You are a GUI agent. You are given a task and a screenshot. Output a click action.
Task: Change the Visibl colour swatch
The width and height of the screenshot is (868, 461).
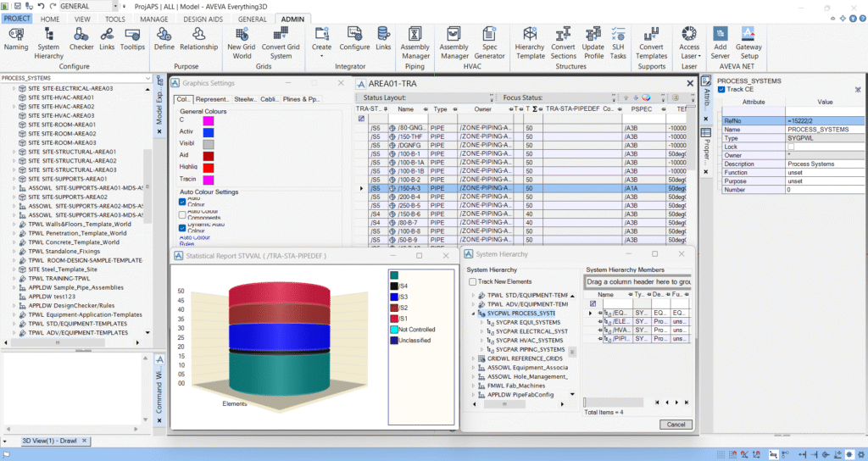click(209, 144)
